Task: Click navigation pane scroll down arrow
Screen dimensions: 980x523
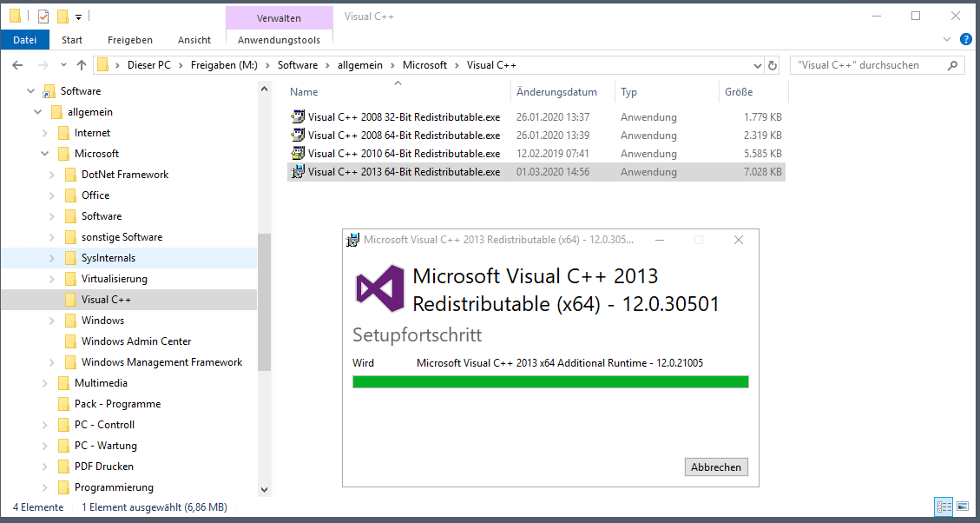Action: click(x=264, y=490)
